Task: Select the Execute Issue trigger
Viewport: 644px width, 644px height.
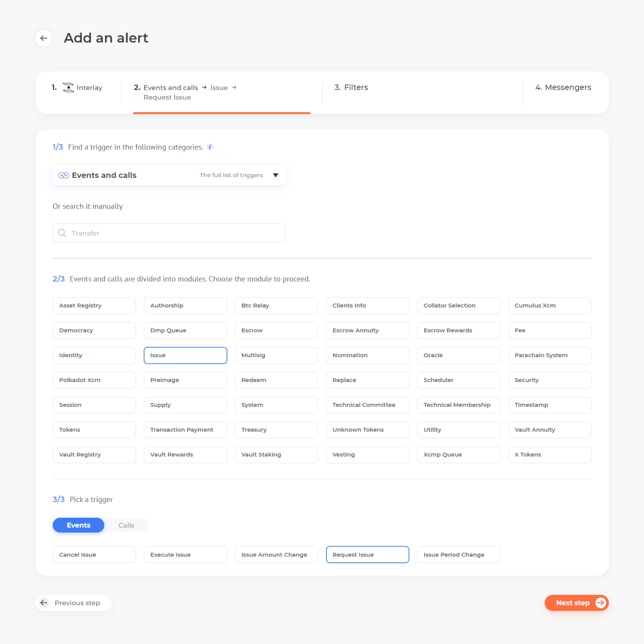Action: (185, 555)
